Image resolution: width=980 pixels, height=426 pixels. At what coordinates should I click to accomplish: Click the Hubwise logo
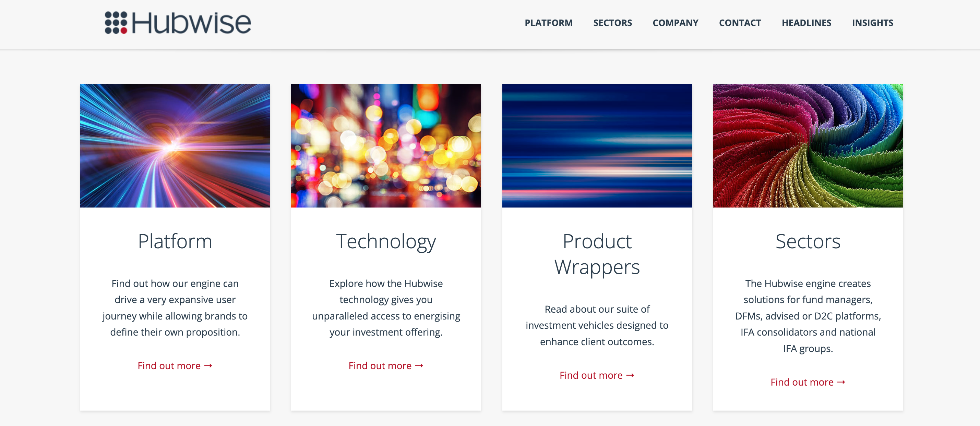coord(178,23)
